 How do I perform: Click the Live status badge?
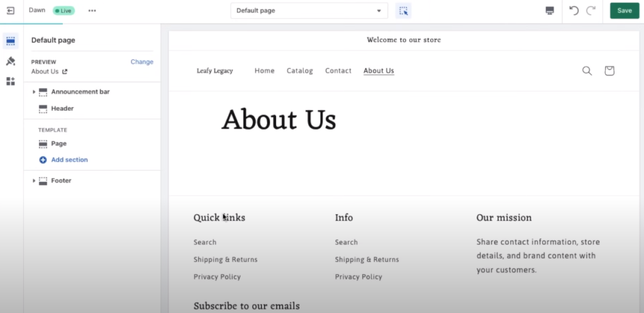[64, 11]
